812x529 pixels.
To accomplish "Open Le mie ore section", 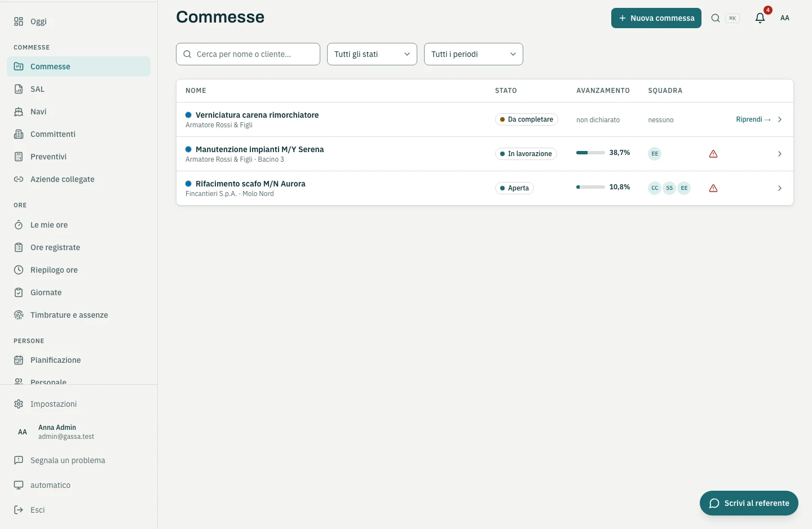I will click(x=79, y=225).
